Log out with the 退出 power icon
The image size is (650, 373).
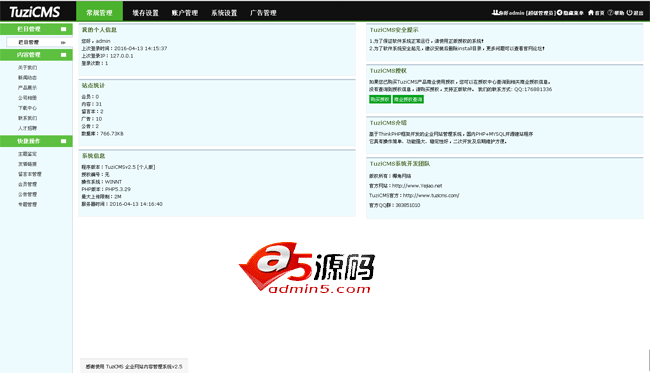629,13
